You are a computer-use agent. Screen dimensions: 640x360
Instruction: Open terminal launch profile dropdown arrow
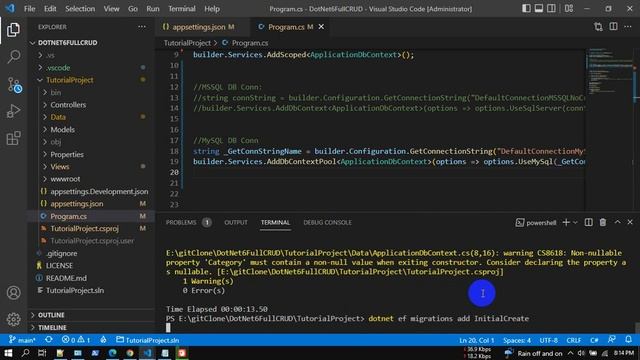[x=575, y=223]
